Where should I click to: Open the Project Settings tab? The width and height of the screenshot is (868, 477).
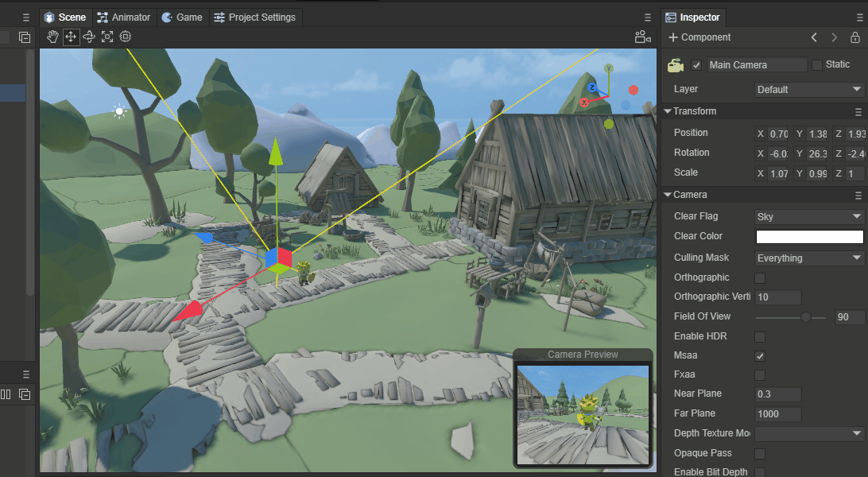coord(254,17)
